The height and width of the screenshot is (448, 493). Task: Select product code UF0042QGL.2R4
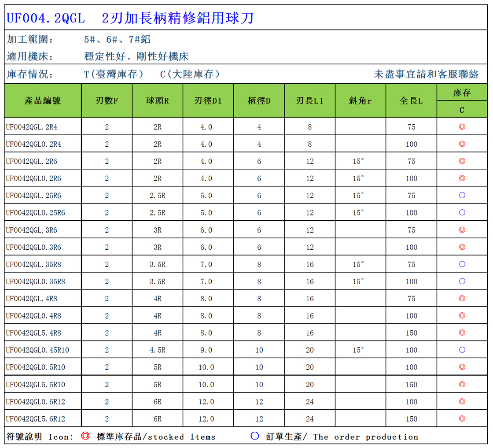31,127
